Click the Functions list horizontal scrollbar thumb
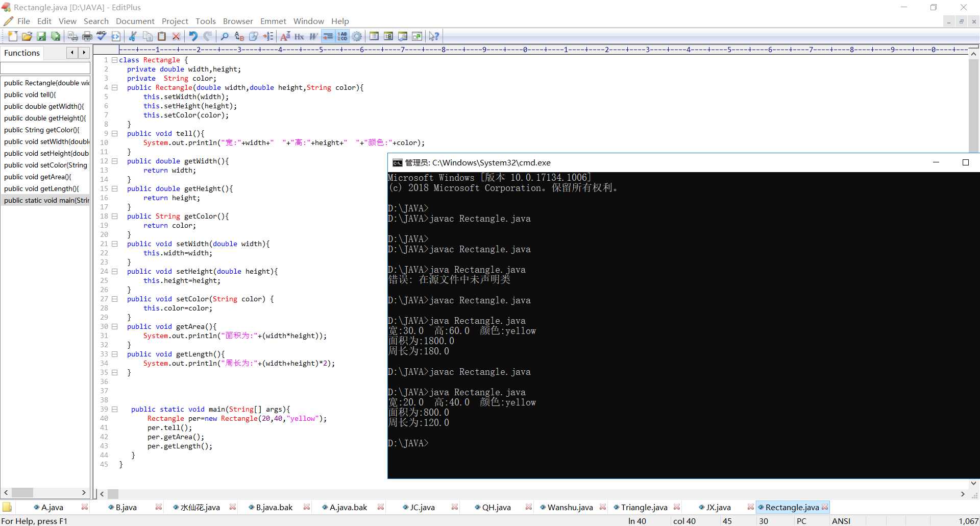980x526 pixels. click(22, 493)
